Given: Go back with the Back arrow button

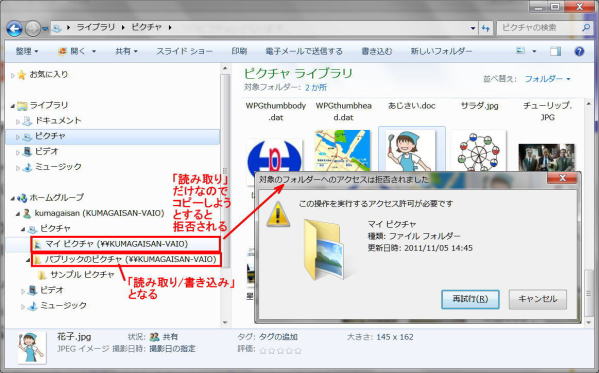Looking at the screenshot, I should tap(14, 28).
